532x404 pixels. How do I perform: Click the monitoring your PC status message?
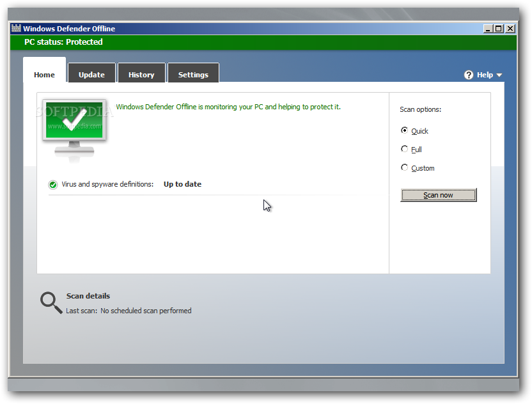tap(228, 107)
